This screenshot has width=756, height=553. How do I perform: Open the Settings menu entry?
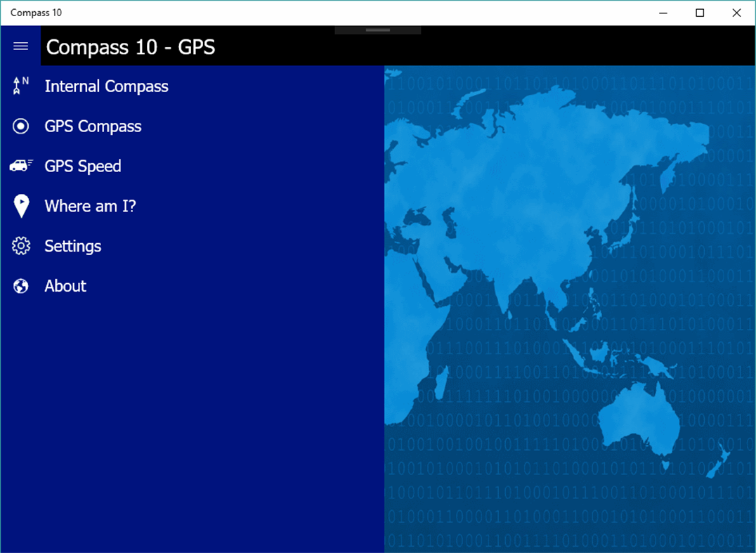point(72,246)
